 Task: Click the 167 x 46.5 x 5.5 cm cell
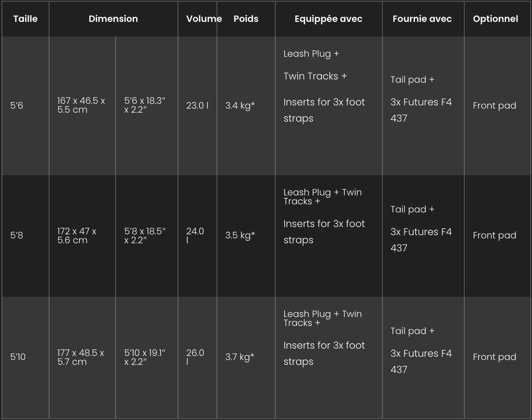[81, 105]
